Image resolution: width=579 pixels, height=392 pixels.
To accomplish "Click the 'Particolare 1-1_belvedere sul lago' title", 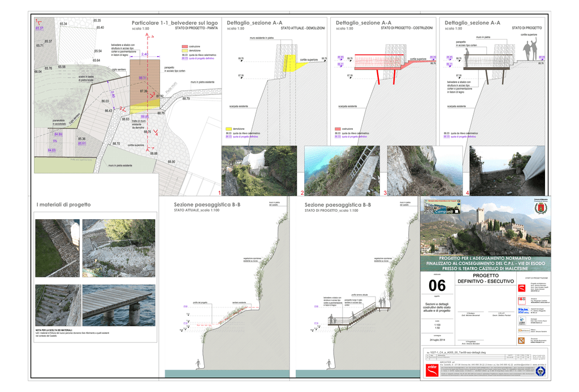I will (174, 23).
